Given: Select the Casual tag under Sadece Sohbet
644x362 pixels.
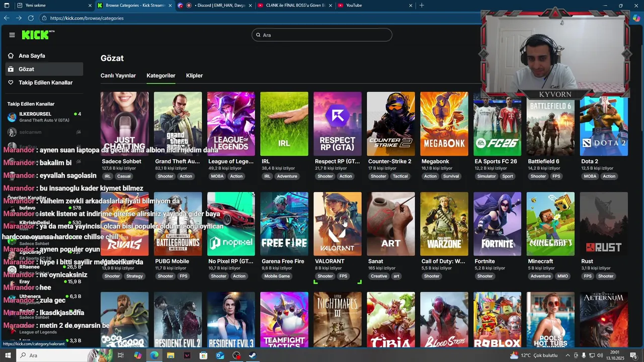Looking at the screenshot, I should (124, 176).
